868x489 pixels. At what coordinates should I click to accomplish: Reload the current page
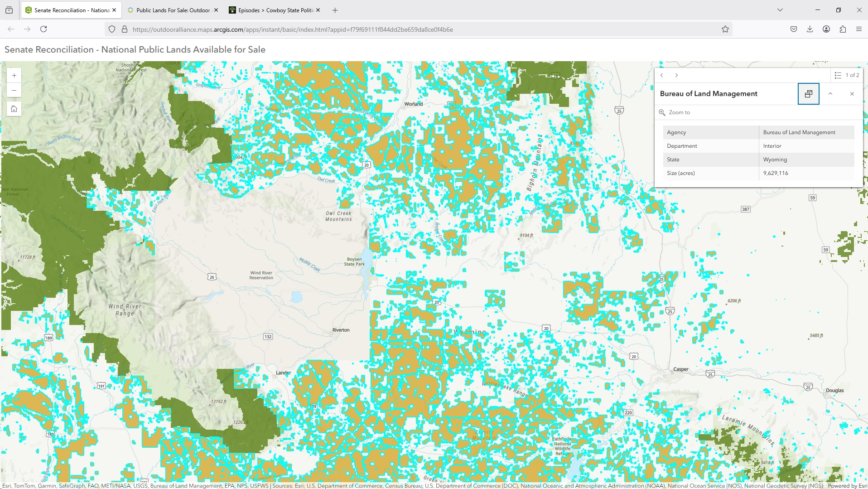(43, 29)
